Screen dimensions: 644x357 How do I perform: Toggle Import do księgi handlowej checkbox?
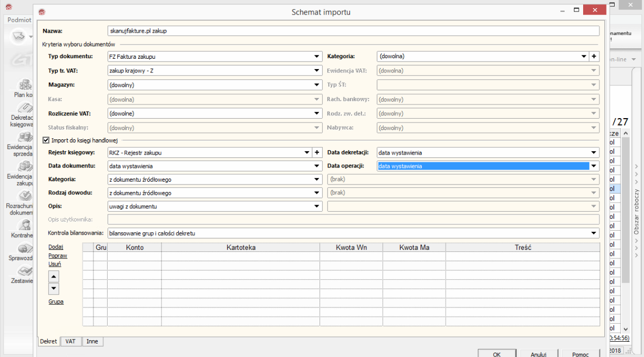point(46,140)
